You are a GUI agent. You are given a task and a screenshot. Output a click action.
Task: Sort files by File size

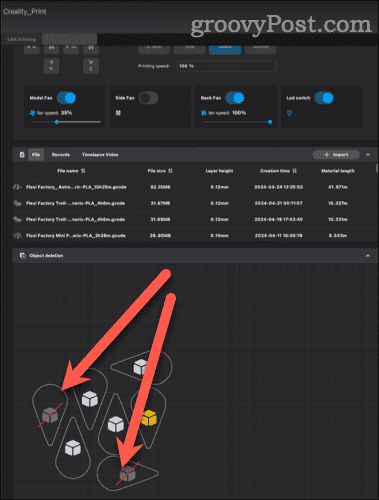pyautogui.click(x=160, y=171)
